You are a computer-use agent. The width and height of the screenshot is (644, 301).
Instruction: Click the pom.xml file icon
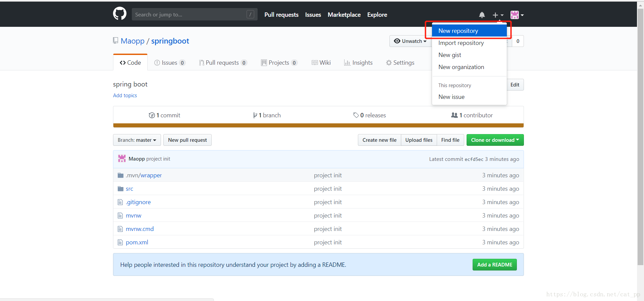coord(120,242)
